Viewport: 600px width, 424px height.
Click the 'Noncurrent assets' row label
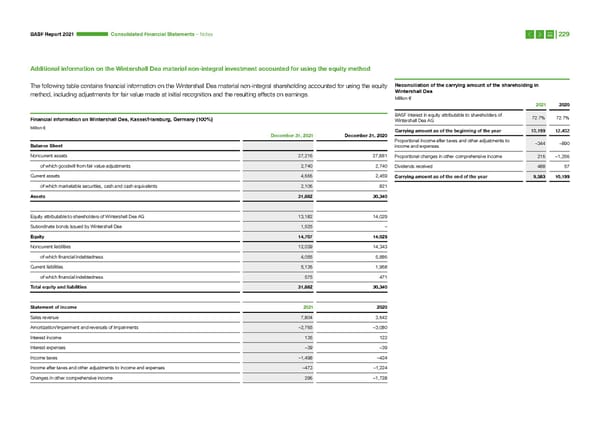pos(49,156)
